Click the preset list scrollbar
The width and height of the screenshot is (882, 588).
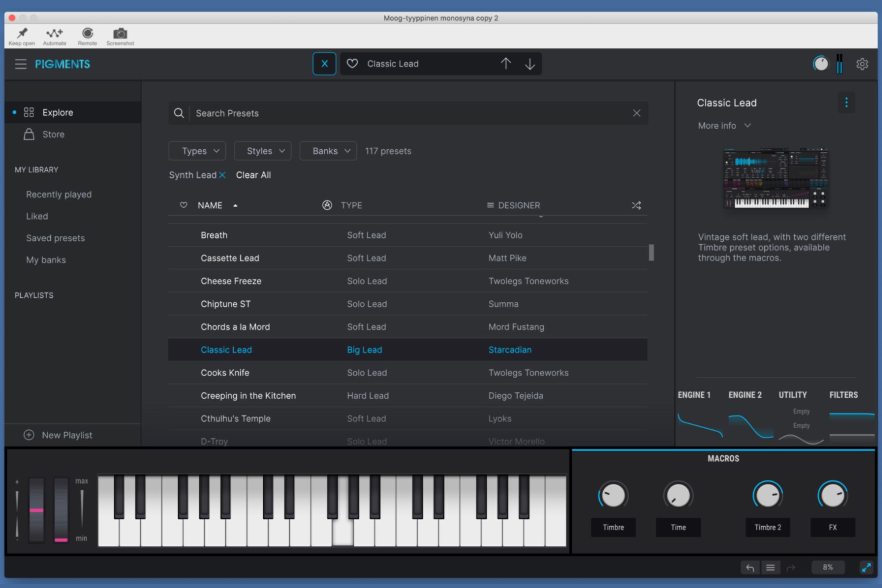(x=651, y=252)
